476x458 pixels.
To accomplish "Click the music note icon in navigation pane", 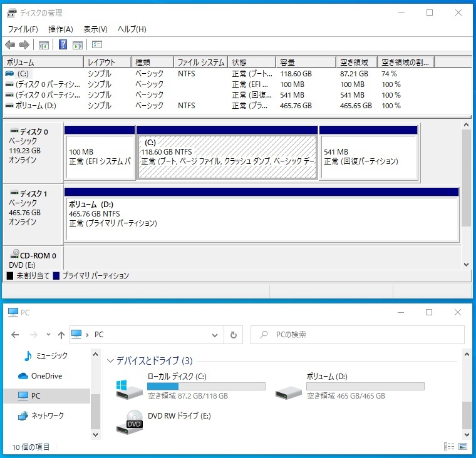I will pos(28,356).
